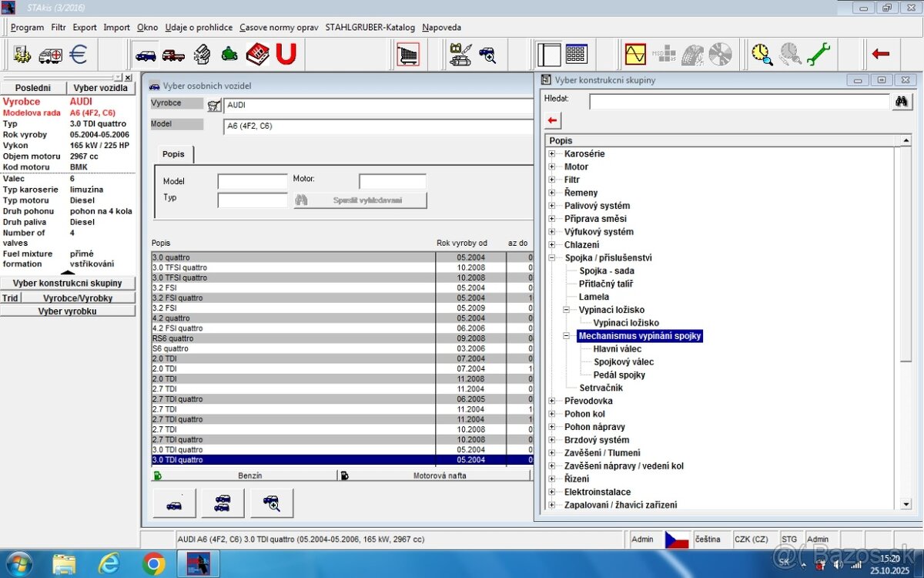Screen dimensions: 924x578
Task: Select the passenger car vehicle type icon
Action: click(x=146, y=55)
